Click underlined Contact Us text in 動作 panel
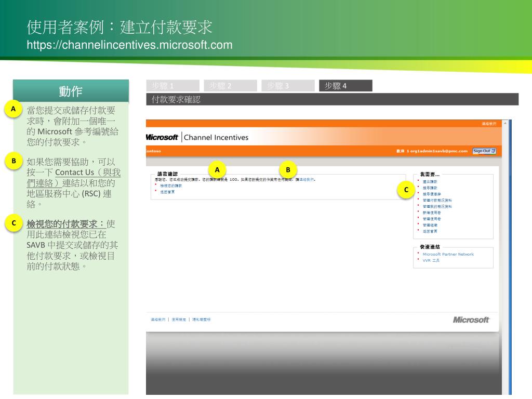 (x=75, y=172)
